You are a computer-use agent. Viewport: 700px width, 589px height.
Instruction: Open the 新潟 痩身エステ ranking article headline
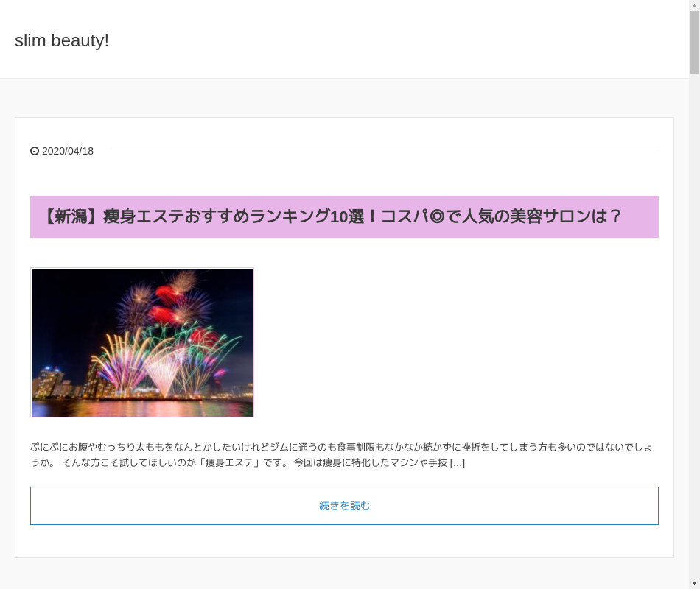click(x=333, y=216)
